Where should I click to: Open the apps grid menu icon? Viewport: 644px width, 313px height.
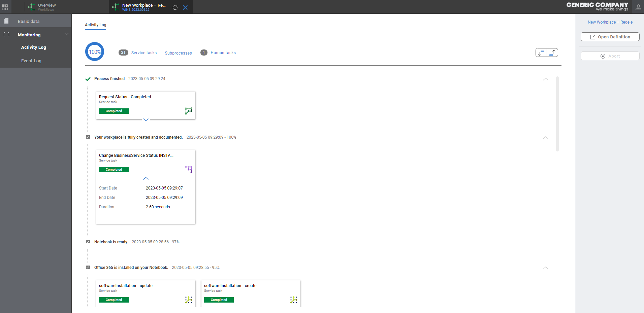(5, 7)
